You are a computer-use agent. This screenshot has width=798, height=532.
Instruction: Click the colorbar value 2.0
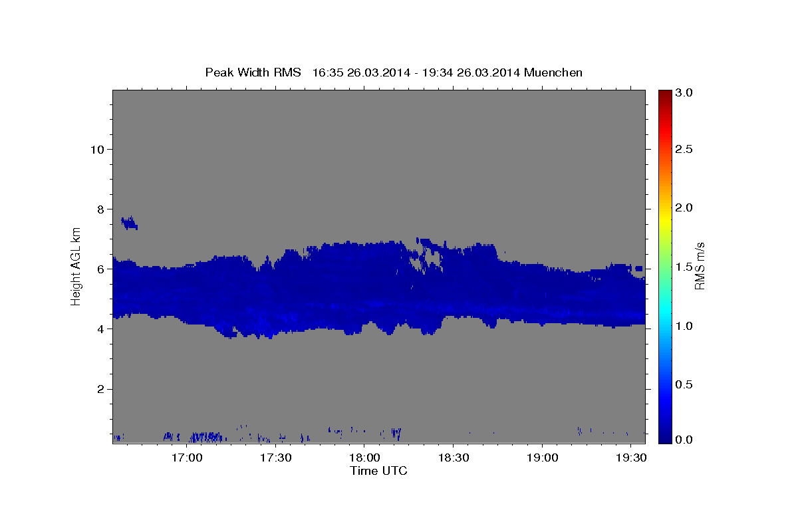[x=684, y=207]
